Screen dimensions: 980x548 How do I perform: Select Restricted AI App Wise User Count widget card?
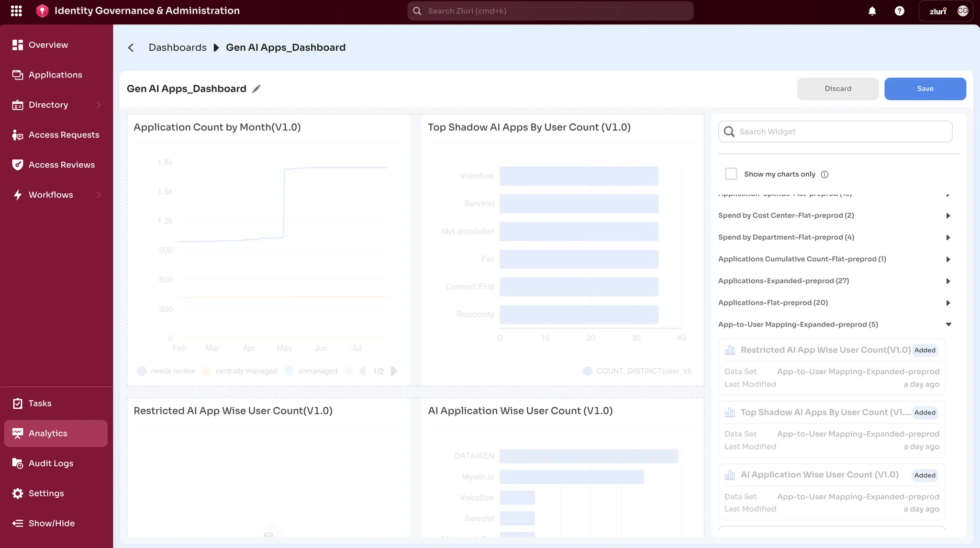pos(832,367)
